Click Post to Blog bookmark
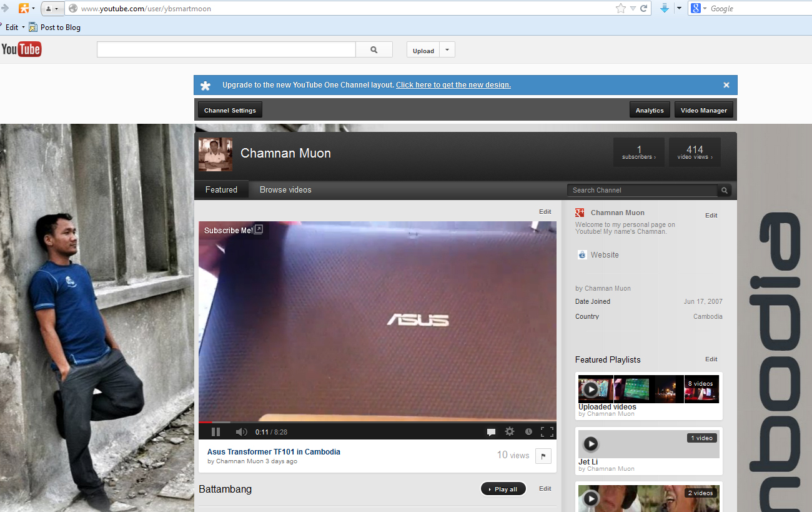812x512 pixels. (55, 28)
